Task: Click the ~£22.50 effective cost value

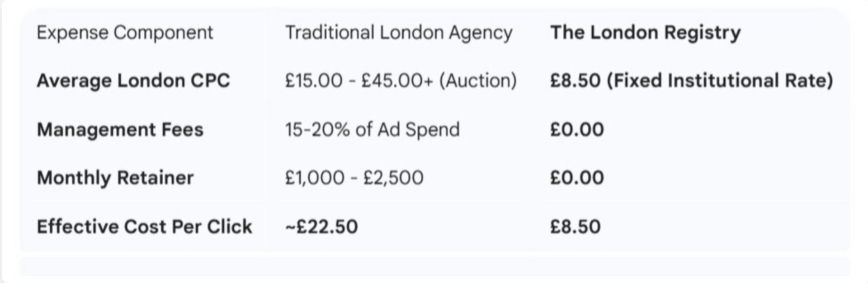Action: point(321,227)
